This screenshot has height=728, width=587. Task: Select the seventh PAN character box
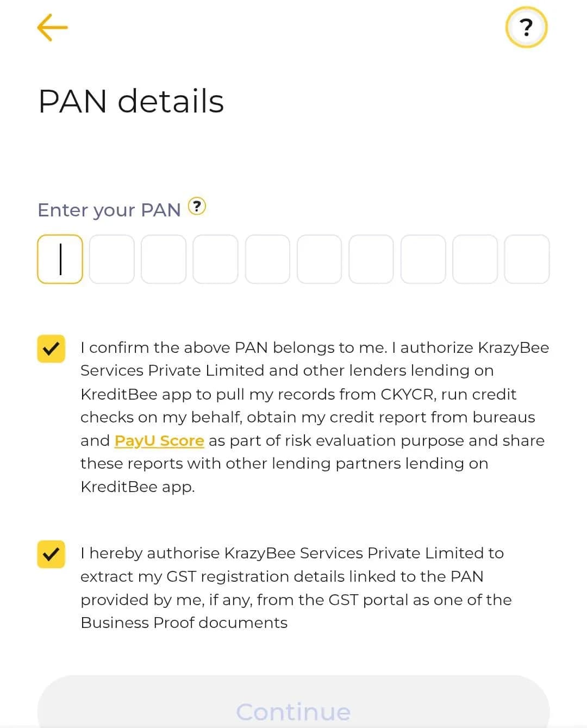371,259
